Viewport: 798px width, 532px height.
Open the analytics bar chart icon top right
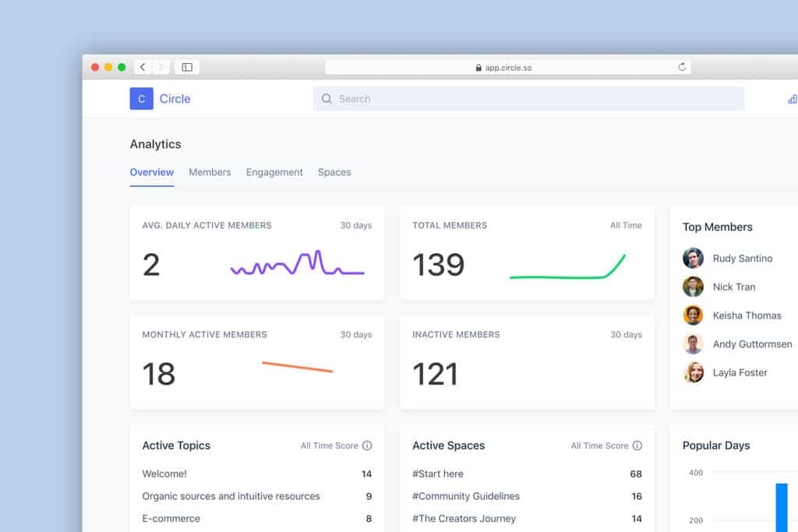tap(792, 100)
